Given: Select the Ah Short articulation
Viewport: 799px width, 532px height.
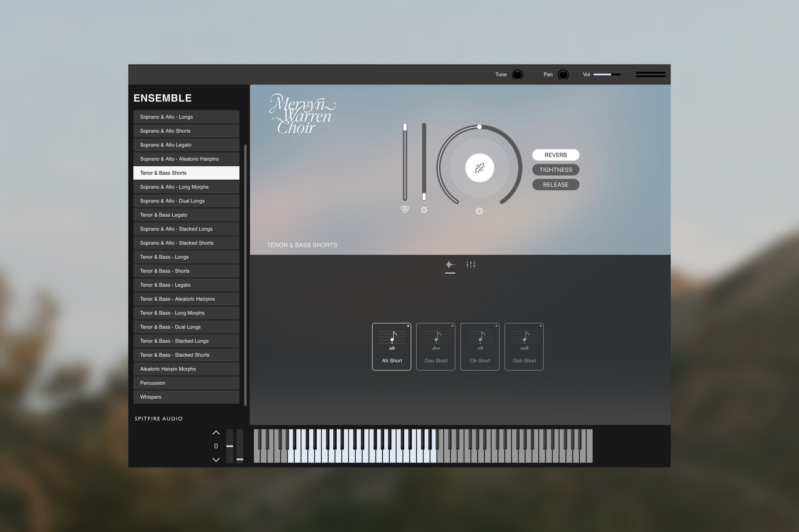Looking at the screenshot, I should 392,346.
